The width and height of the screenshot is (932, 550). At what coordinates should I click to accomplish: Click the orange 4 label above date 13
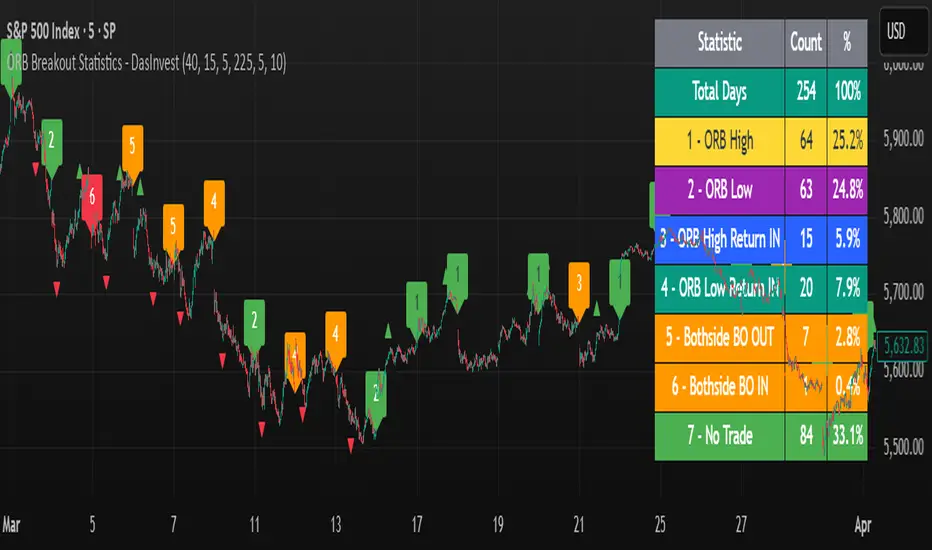point(335,336)
